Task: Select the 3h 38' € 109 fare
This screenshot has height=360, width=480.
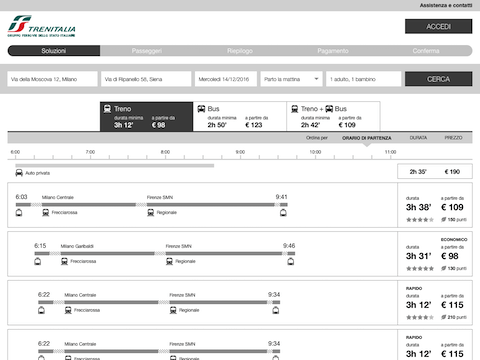Action: (435, 205)
